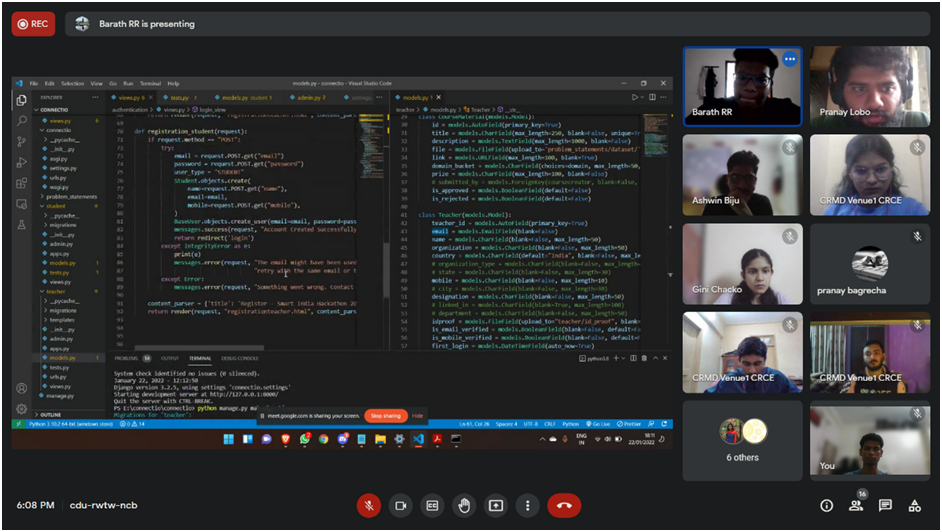
Task: Select Pranay Lobo's video tile
Action: (x=869, y=86)
